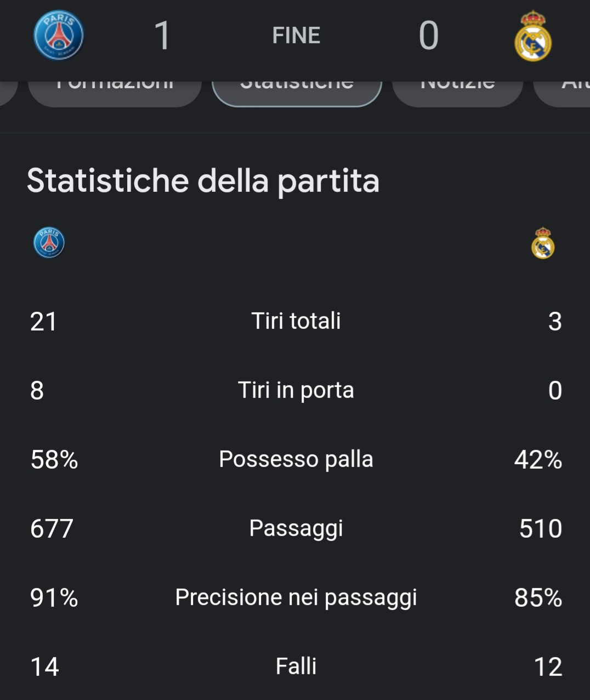
Task: Click PSG's 58% possession value
Action: pyautogui.click(x=54, y=459)
